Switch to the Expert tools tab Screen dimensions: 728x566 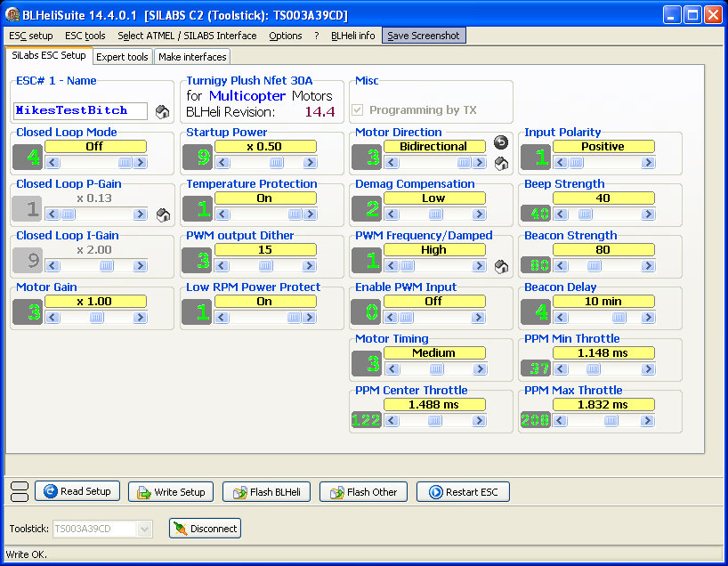(122, 57)
